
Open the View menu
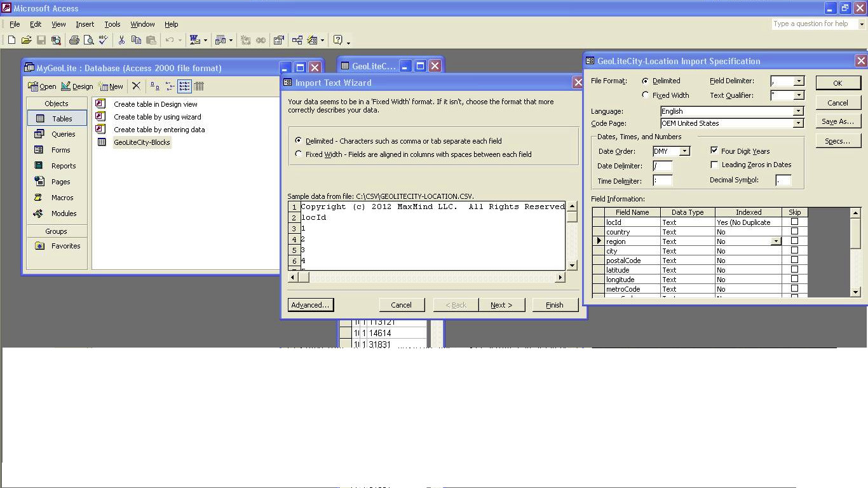pos(58,24)
